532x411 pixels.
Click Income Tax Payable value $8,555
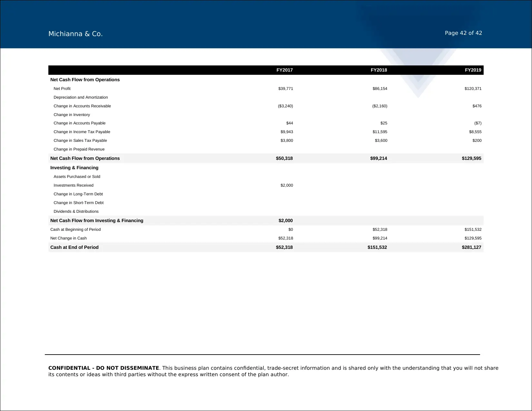(x=475, y=132)
